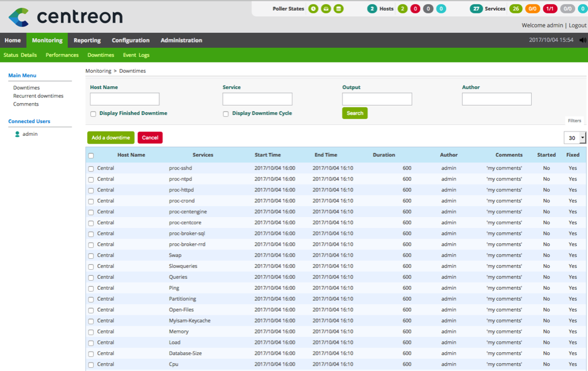The height and width of the screenshot is (371, 588).
Task: Open the results per page dropdown
Action: 574,138
